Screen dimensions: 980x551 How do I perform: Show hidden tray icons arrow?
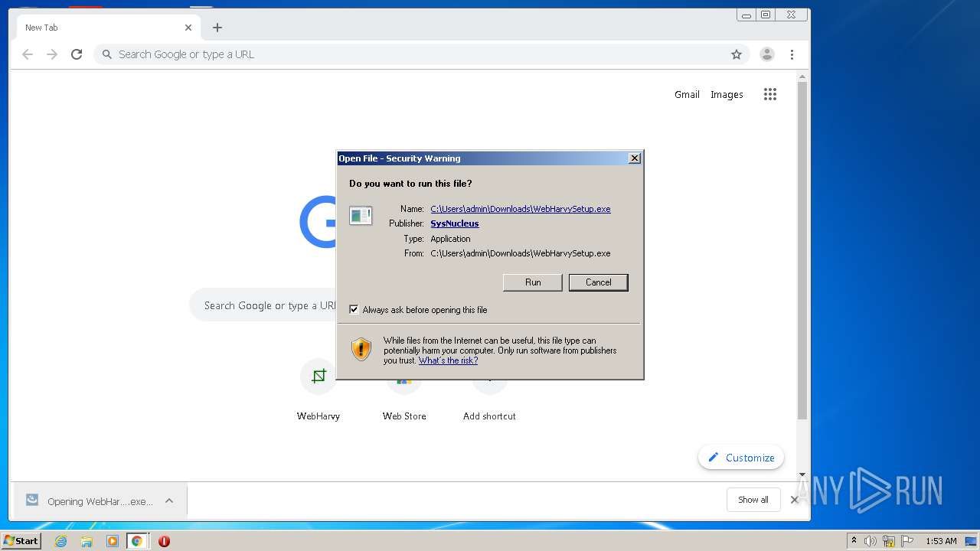click(854, 541)
